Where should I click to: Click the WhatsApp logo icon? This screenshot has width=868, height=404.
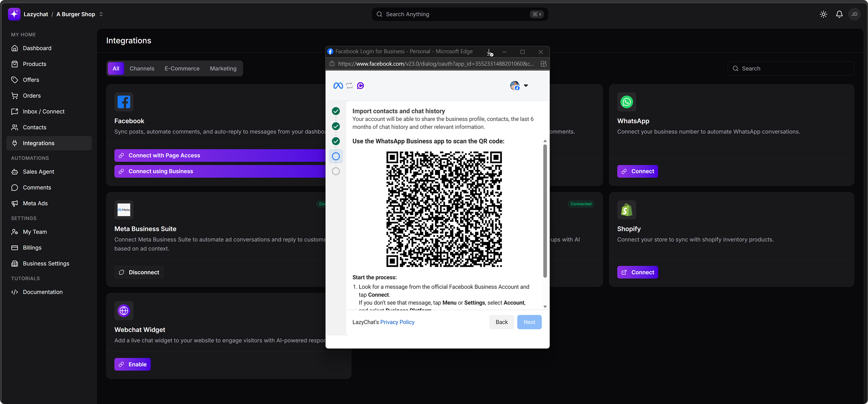coord(626,102)
